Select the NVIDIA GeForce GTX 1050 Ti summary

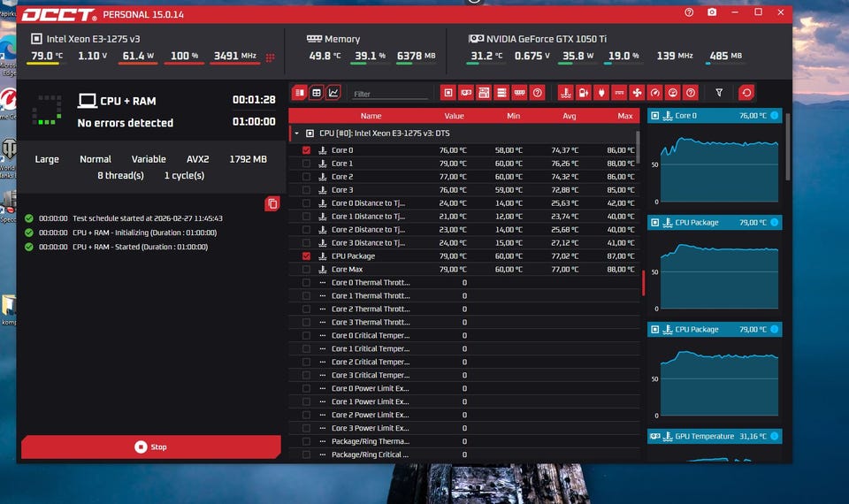pos(538,39)
